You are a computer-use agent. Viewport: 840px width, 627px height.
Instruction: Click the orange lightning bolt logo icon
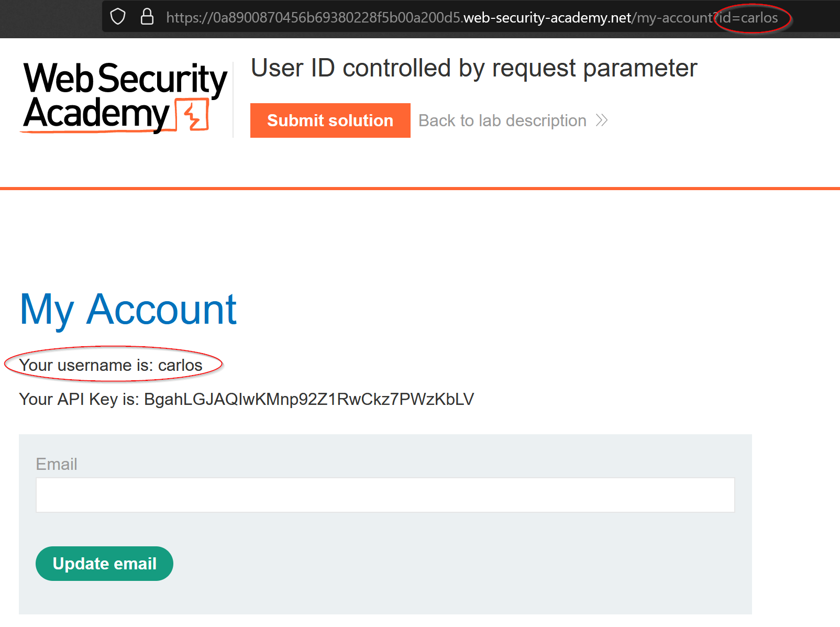tap(192, 115)
